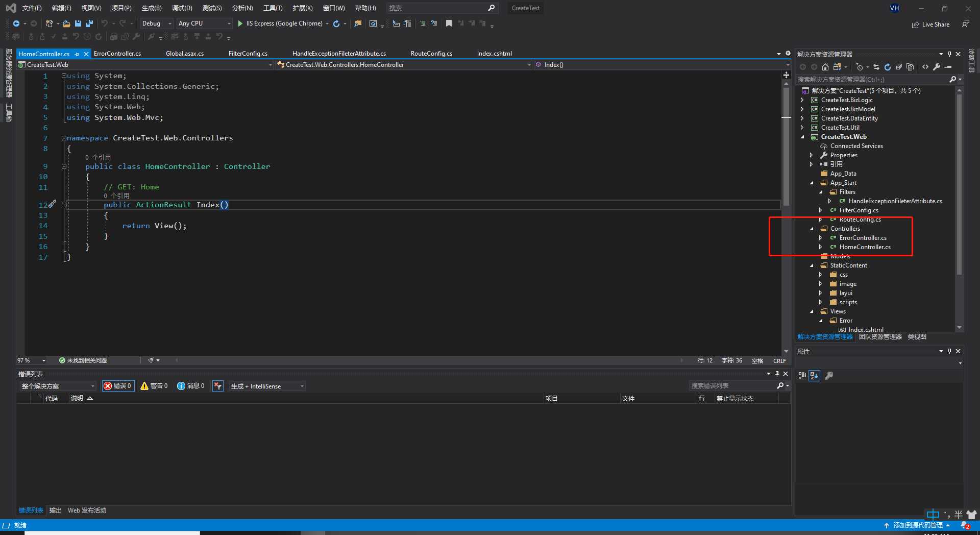Click the View Code icon in Solution Explorer
This screenshot has width=980, height=535.
coord(925,67)
